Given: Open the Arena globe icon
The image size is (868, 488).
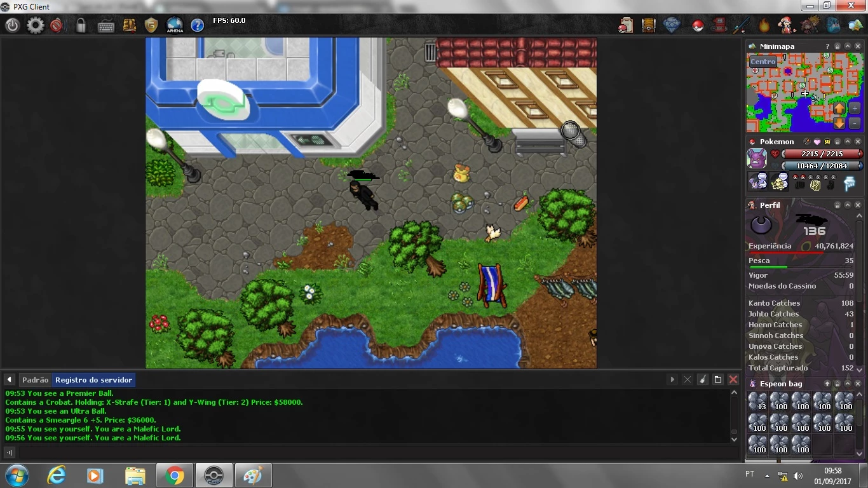Looking at the screenshot, I should click(x=175, y=25).
